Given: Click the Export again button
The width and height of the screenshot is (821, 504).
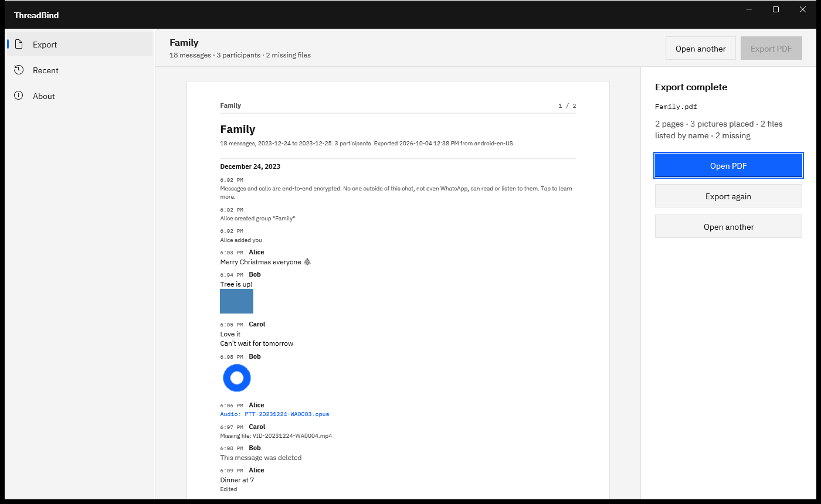Looking at the screenshot, I should point(728,196).
